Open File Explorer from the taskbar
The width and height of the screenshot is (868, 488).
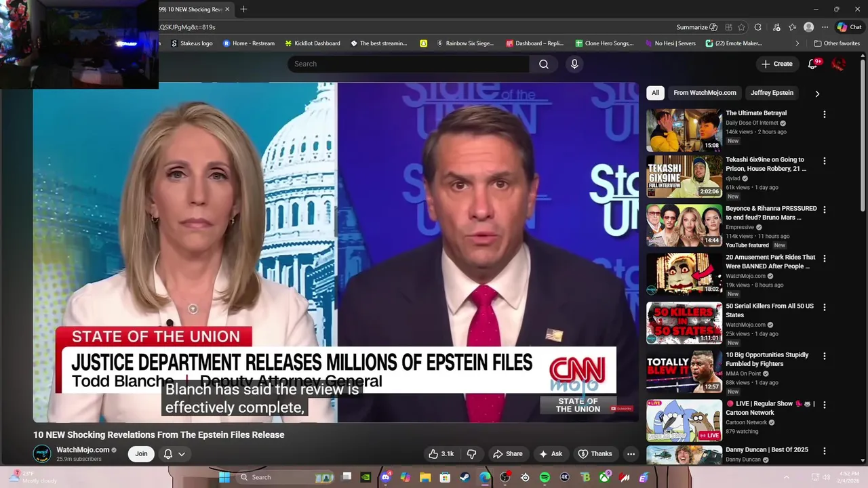(425, 477)
